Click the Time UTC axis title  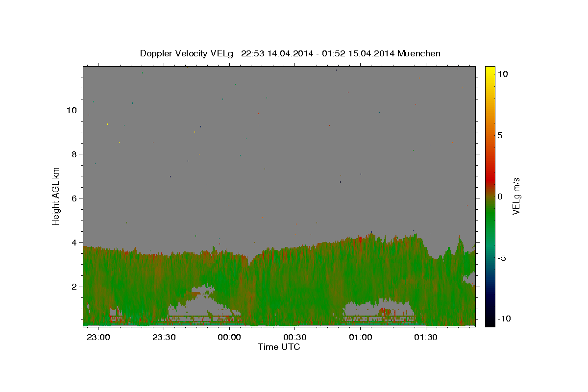coord(279,347)
